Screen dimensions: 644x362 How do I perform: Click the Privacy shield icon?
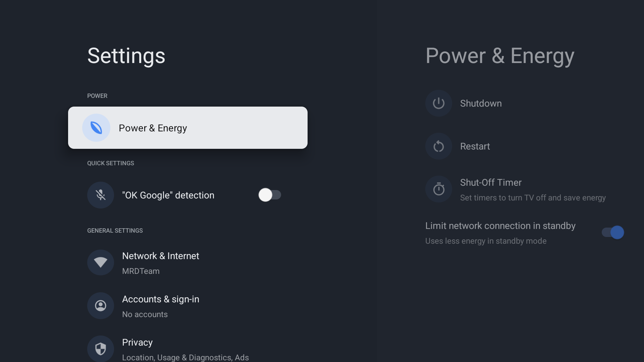point(101,349)
